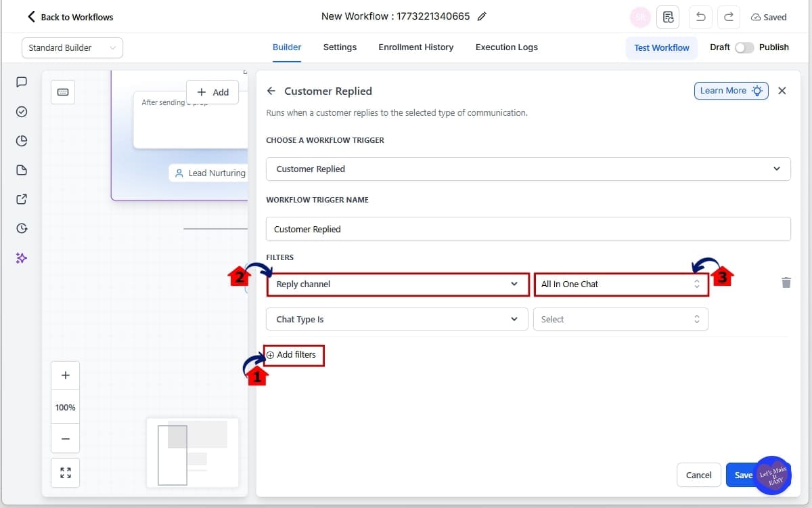
Task: Click the Test Workflow button
Action: [662, 47]
